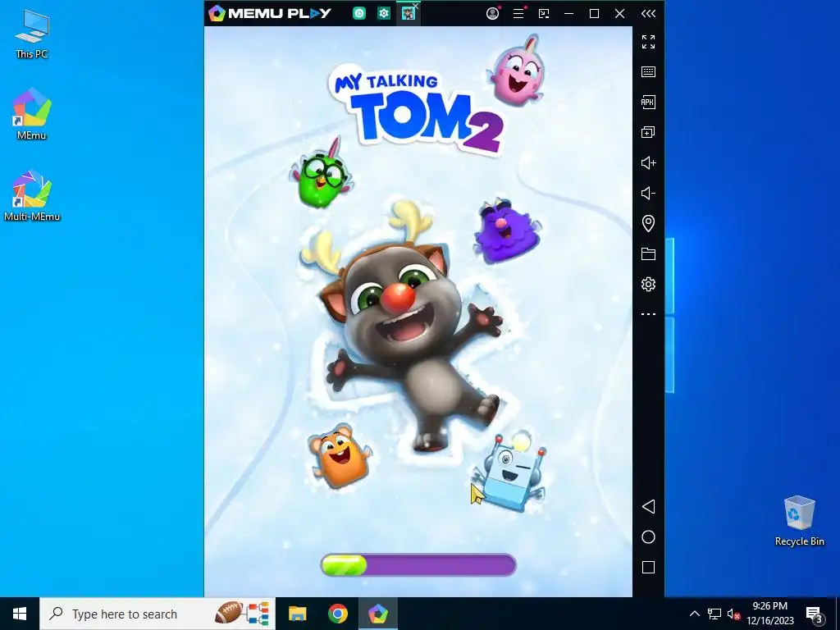Viewport: 840px width, 630px height.
Task: Open the multi-instance add window icon
Action: pos(648,132)
